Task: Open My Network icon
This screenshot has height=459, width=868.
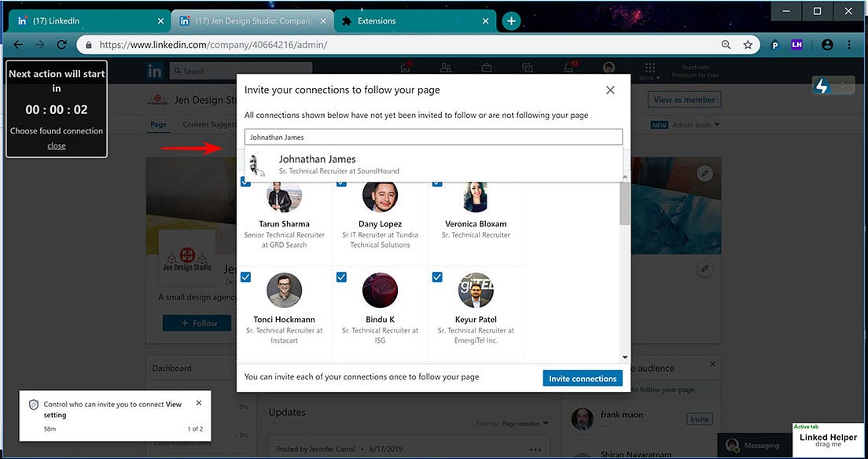Action: (446, 68)
